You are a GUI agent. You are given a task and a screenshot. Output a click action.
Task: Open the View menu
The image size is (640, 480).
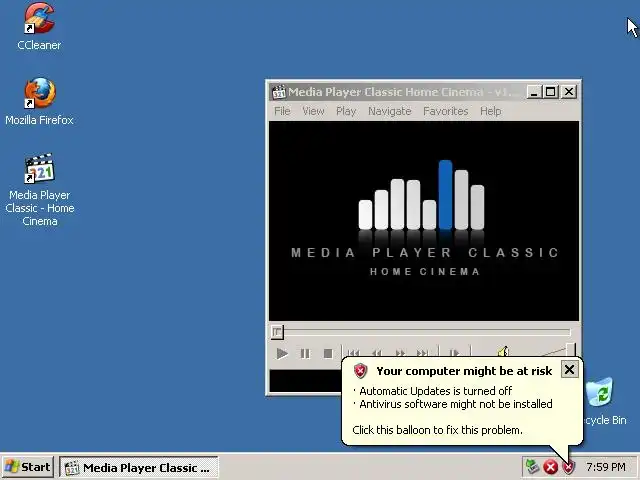point(313,111)
